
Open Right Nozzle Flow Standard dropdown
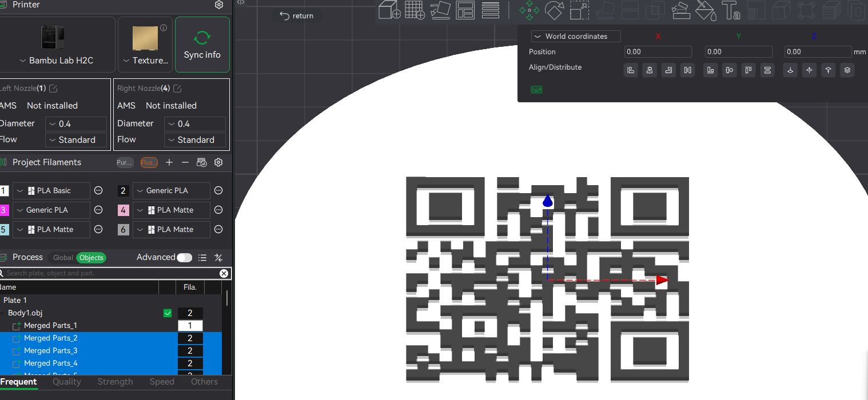coord(195,140)
